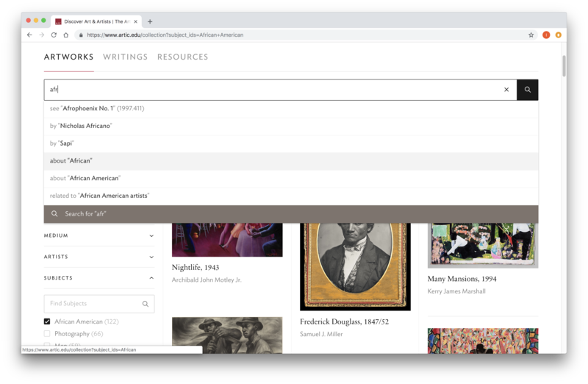The height and width of the screenshot is (384, 588).
Task: Open artist Archibald John Motley Jr.
Action: tap(207, 280)
